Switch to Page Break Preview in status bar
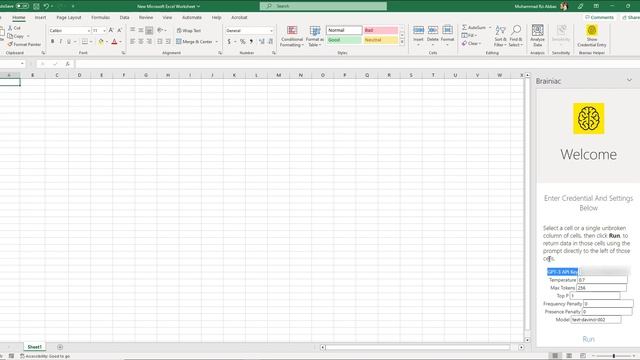The image size is (640, 360). point(582,356)
